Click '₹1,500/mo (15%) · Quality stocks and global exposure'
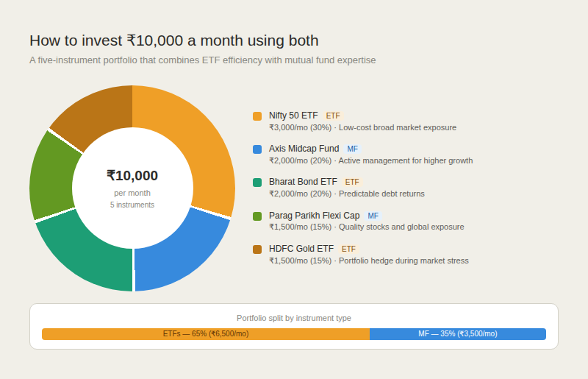 (x=366, y=227)
